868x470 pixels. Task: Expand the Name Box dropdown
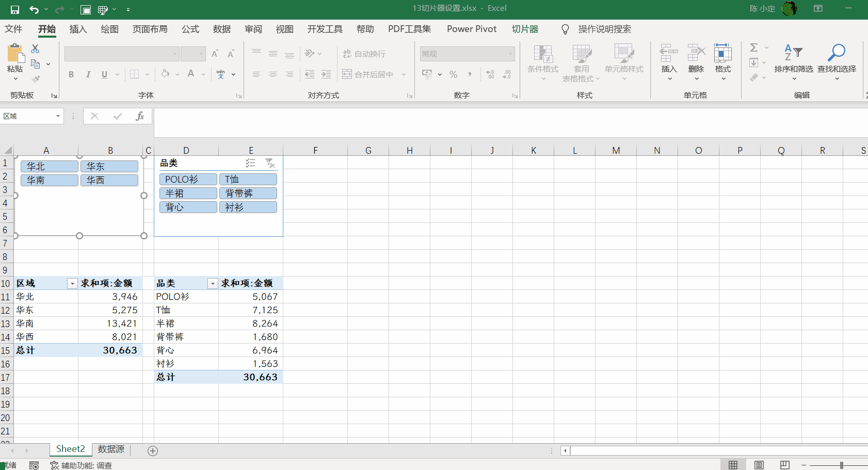pyautogui.click(x=58, y=116)
